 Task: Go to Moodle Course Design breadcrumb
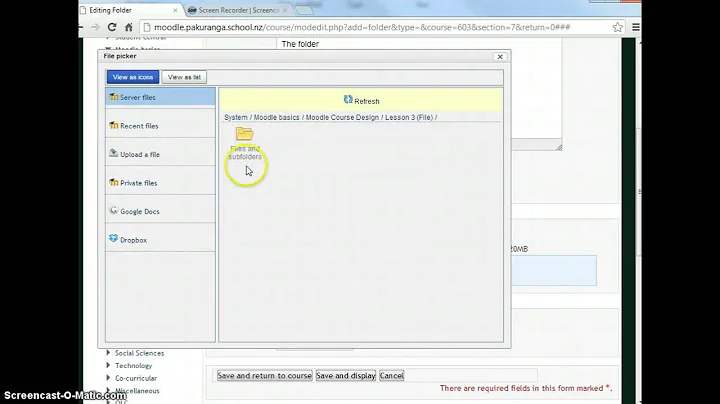point(342,118)
